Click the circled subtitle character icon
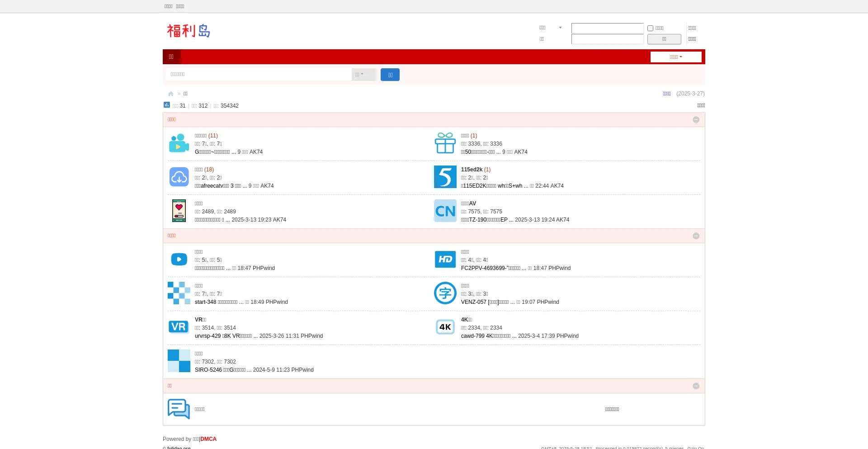The width and height of the screenshot is (868, 449). 445,293
